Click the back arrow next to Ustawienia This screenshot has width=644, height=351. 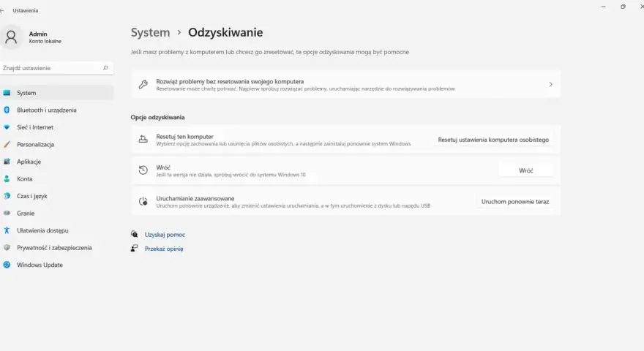point(2,10)
